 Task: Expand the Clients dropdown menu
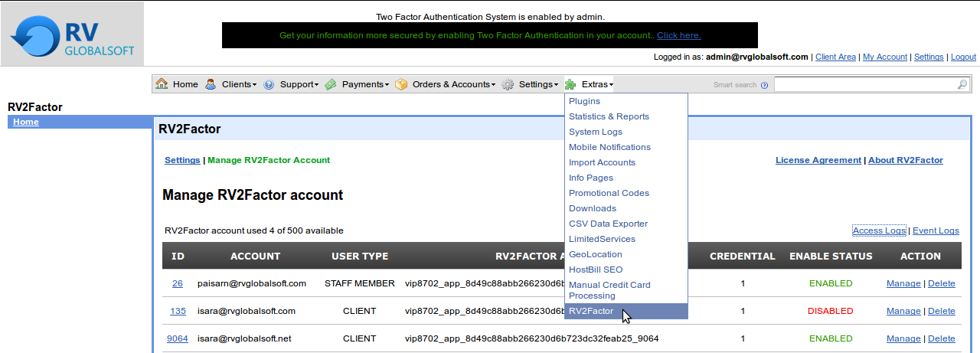click(x=238, y=84)
